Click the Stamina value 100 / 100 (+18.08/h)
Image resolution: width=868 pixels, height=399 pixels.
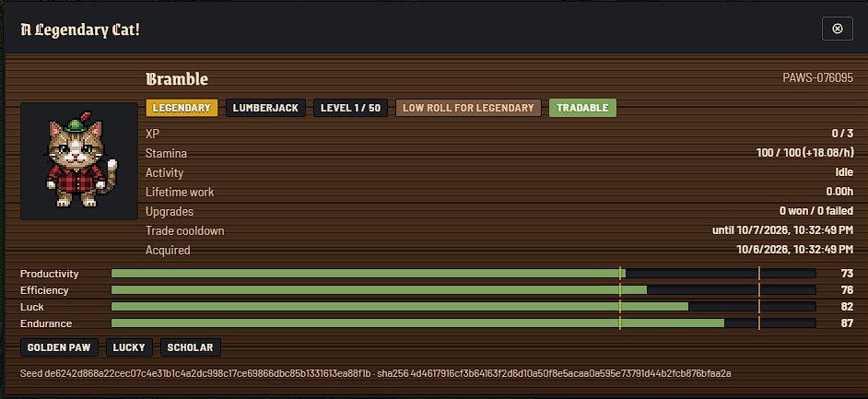[x=804, y=153]
